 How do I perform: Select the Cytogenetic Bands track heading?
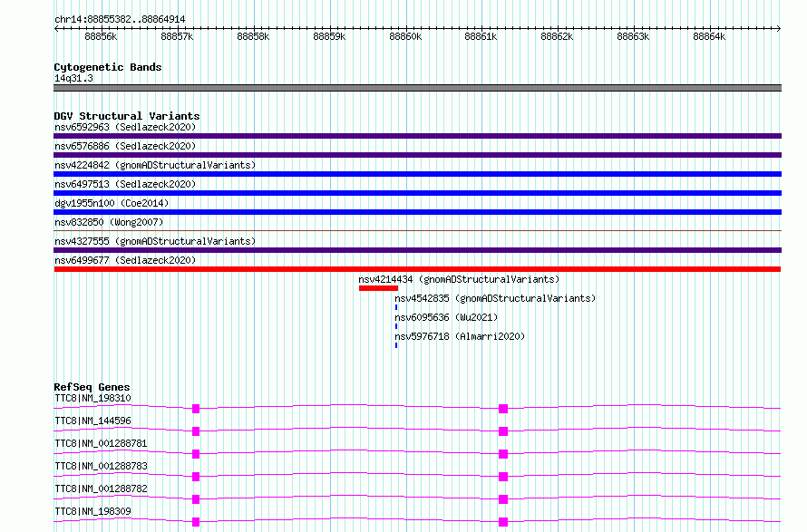click(108, 67)
